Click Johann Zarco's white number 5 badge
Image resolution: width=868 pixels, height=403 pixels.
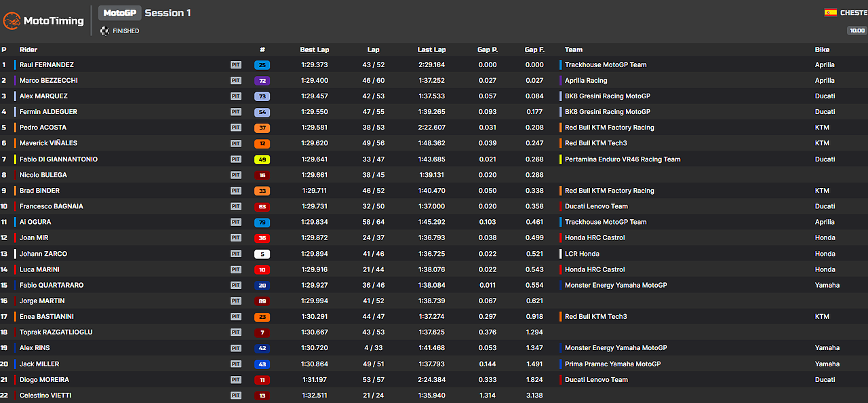point(262,253)
